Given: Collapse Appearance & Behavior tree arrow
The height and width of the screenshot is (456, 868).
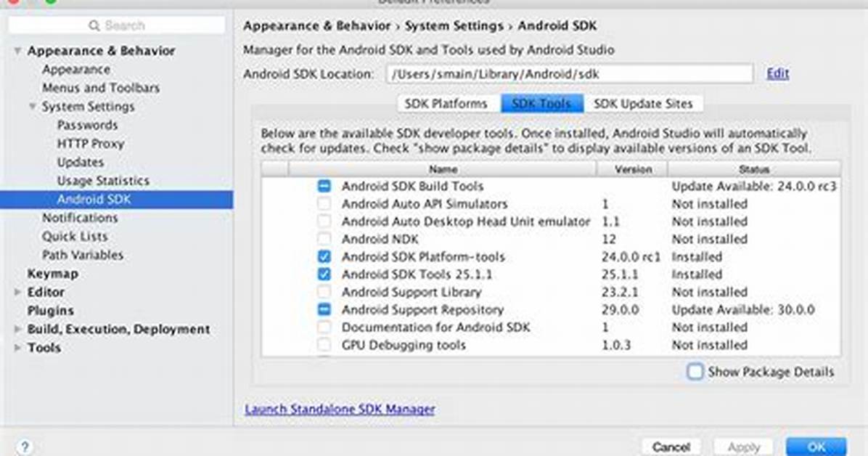Looking at the screenshot, I should (x=17, y=51).
